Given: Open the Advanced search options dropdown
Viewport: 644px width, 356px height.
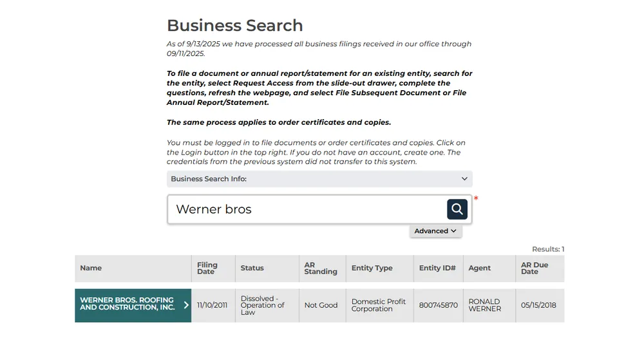Looking at the screenshot, I should (435, 231).
